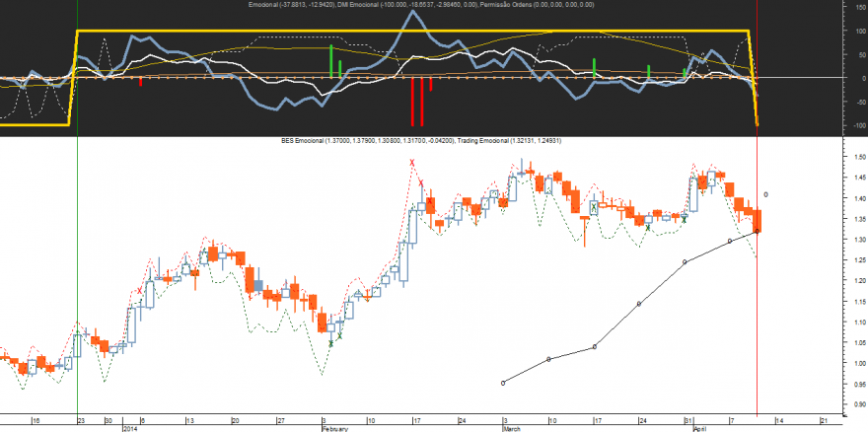Click date label 6 on time axis
This screenshot has height=432, width=868.
(x=142, y=420)
